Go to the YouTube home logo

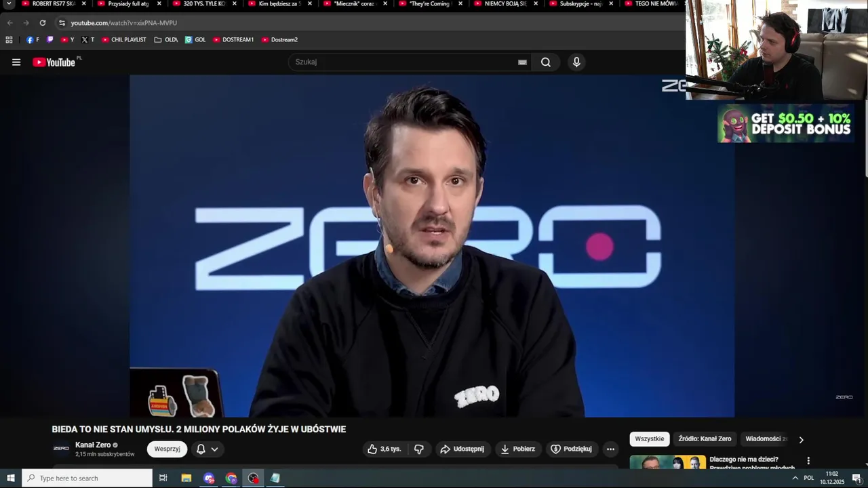[x=54, y=62]
